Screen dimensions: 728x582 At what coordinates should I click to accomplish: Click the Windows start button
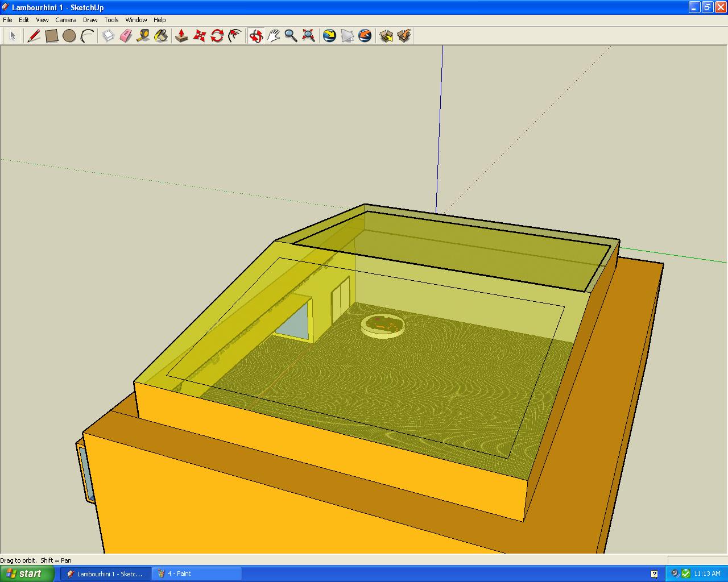(27, 573)
